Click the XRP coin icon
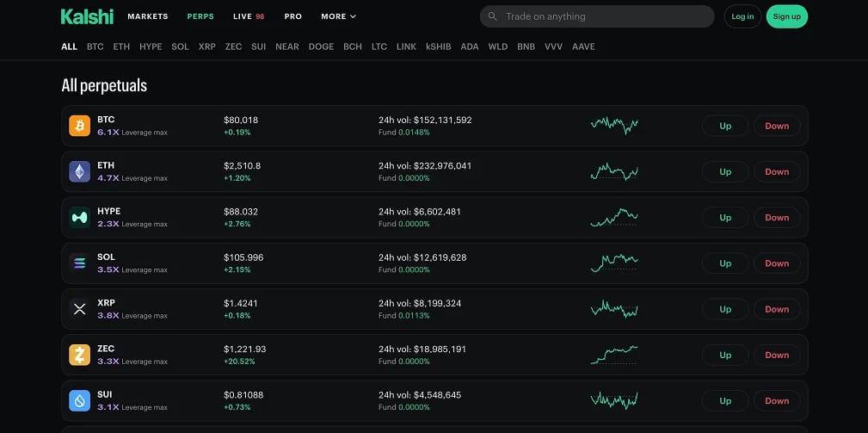The height and width of the screenshot is (433, 868). pos(80,309)
